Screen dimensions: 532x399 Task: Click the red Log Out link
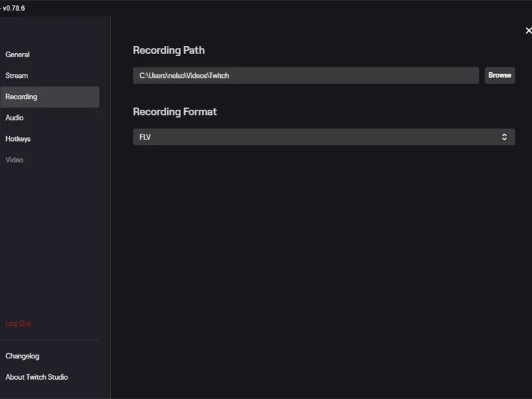(x=19, y=323)
